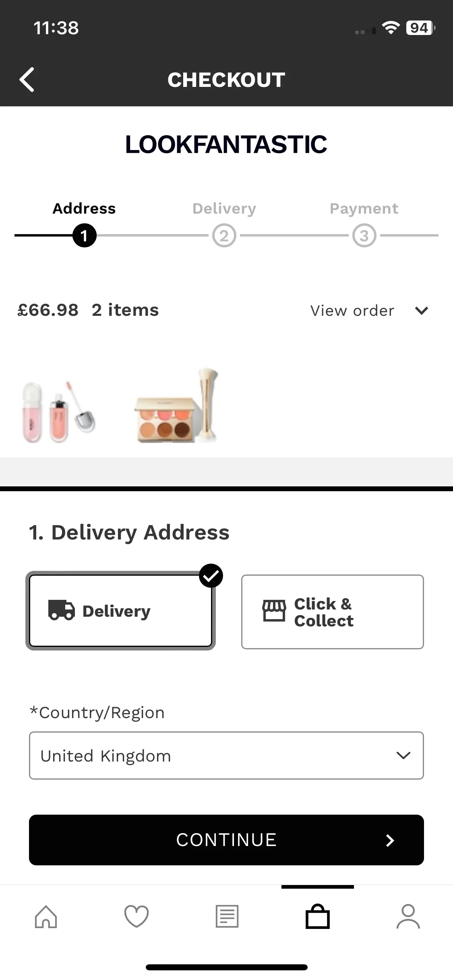The height and width of the screenshot is (980, 453).
Task: Tap the store icon for Click & Collect
Action: tap(274, 610)
